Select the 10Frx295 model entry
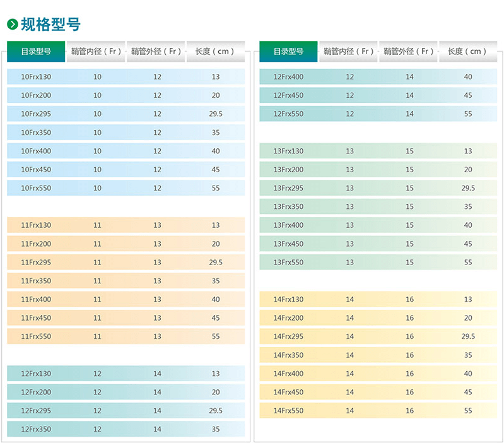This screenshot has height=443, width=504. [36, 114]
